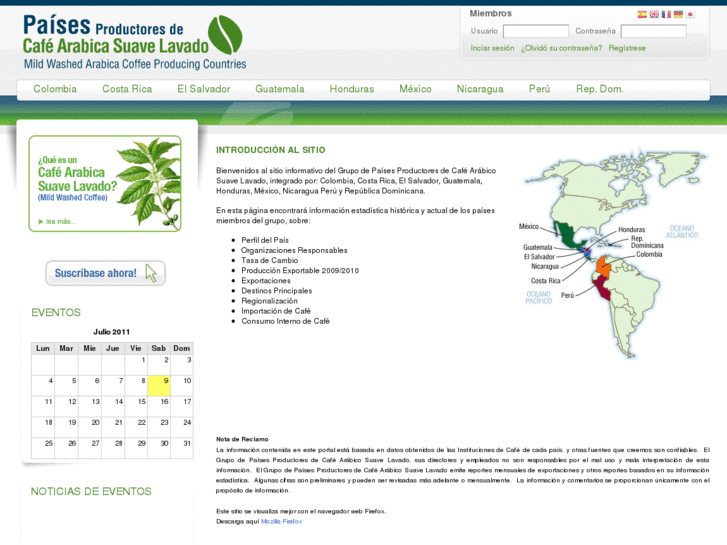This screenshot has height=545, width=727.
Task: Click the Regionalización list item
Action: 269,301
